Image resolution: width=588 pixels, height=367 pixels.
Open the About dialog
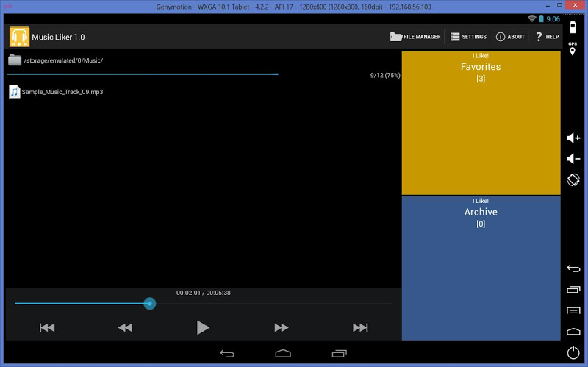510,37
